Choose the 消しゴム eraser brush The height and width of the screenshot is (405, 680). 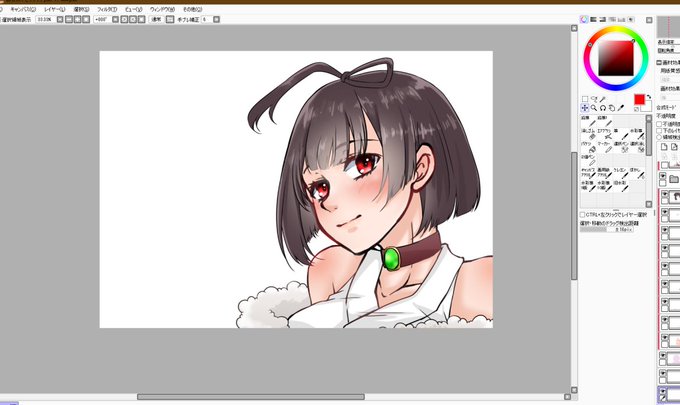589,134
